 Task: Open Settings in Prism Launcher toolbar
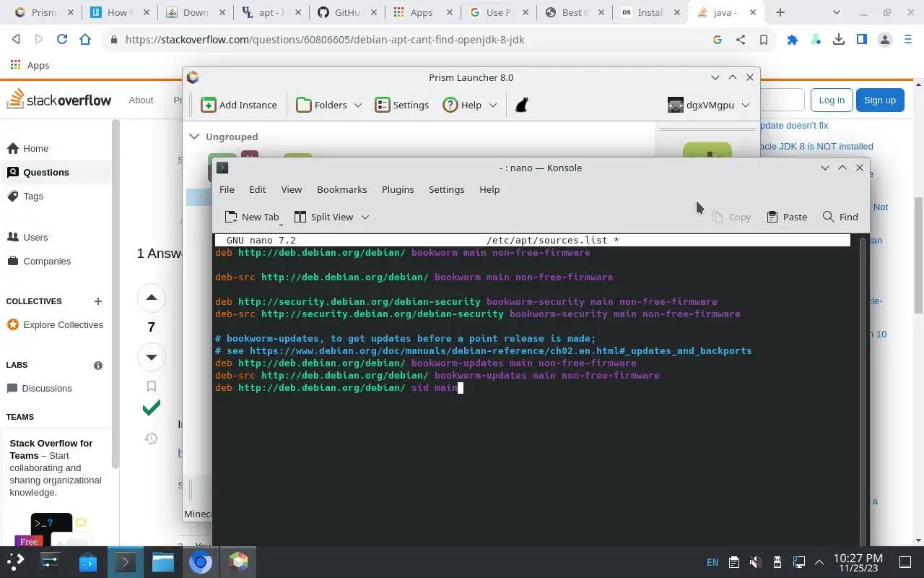click(402, 105)
